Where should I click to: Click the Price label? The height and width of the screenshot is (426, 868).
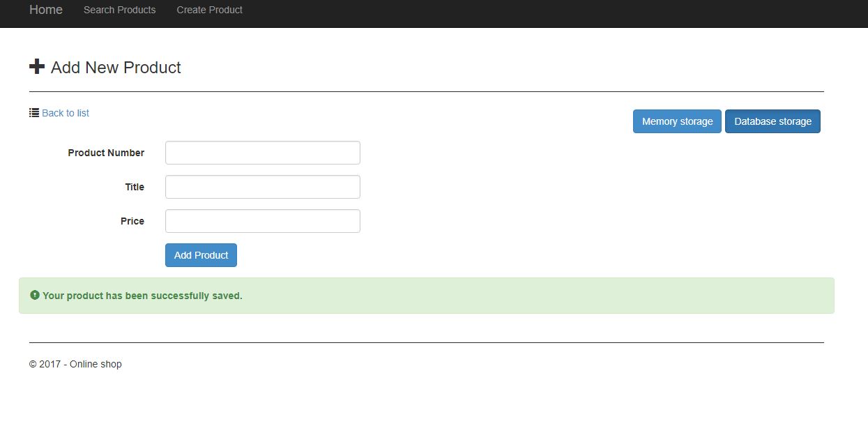(132, 221)
